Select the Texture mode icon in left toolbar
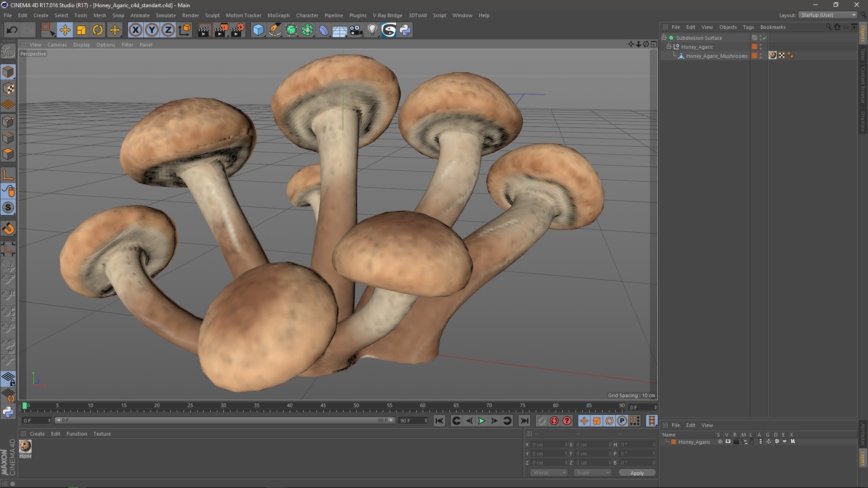 point(8,89)
